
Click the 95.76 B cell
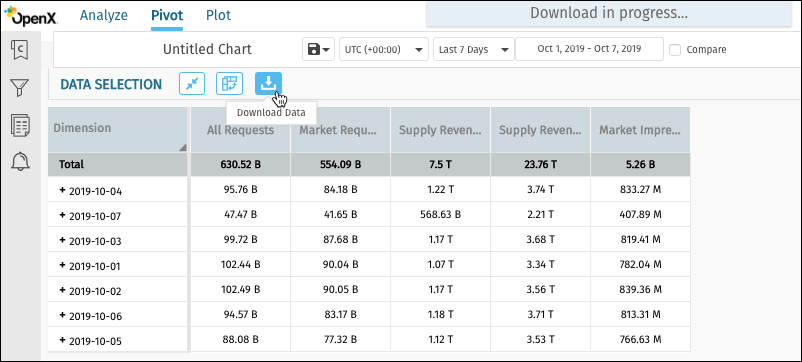pos(240,190)
